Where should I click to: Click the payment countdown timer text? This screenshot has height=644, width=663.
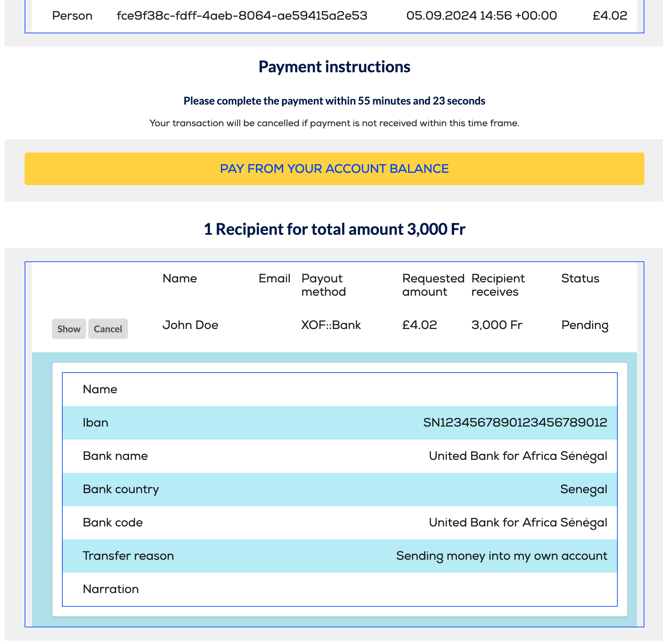point(334,101)
